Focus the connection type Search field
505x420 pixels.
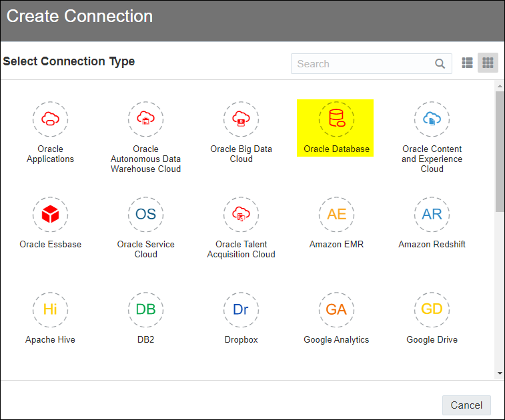[372, 64]
